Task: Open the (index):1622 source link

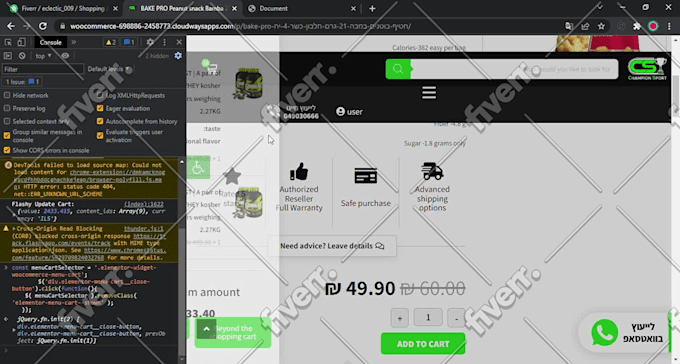Action: 144,204
